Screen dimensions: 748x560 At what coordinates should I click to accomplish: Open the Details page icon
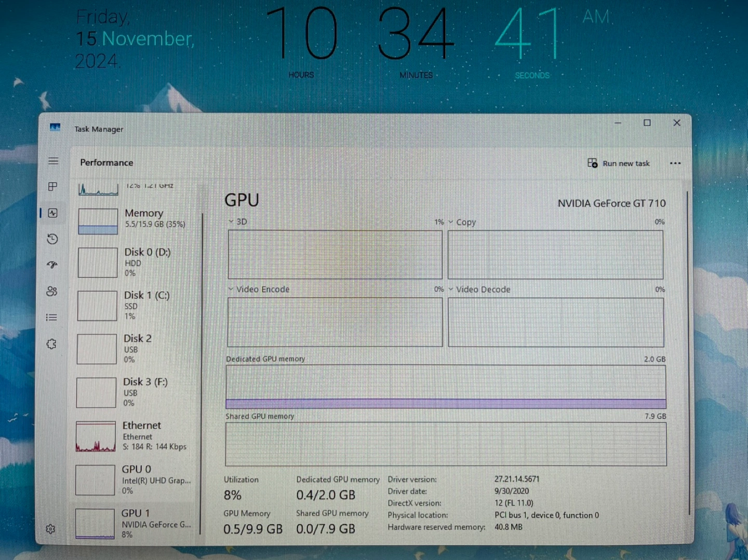point(51,317)
